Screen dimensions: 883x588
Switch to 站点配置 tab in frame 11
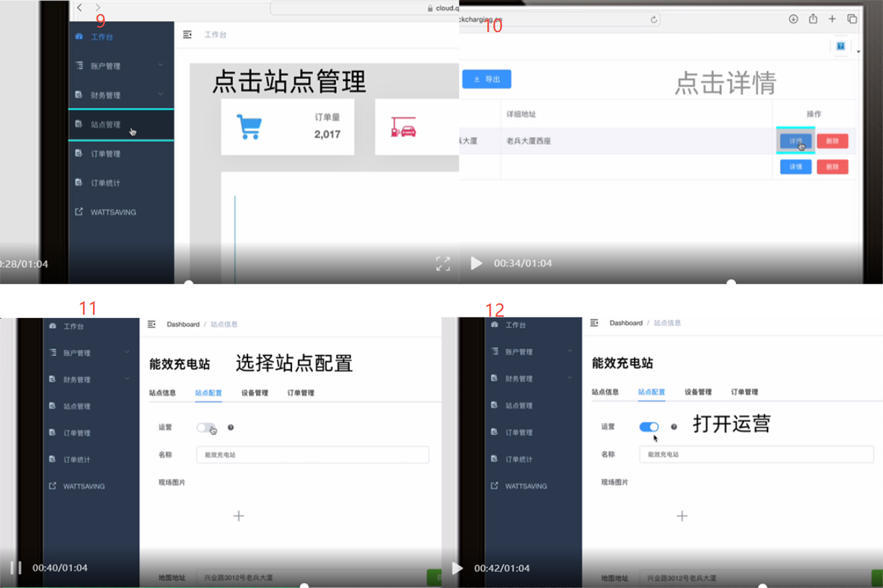click(x=209, y=393)
